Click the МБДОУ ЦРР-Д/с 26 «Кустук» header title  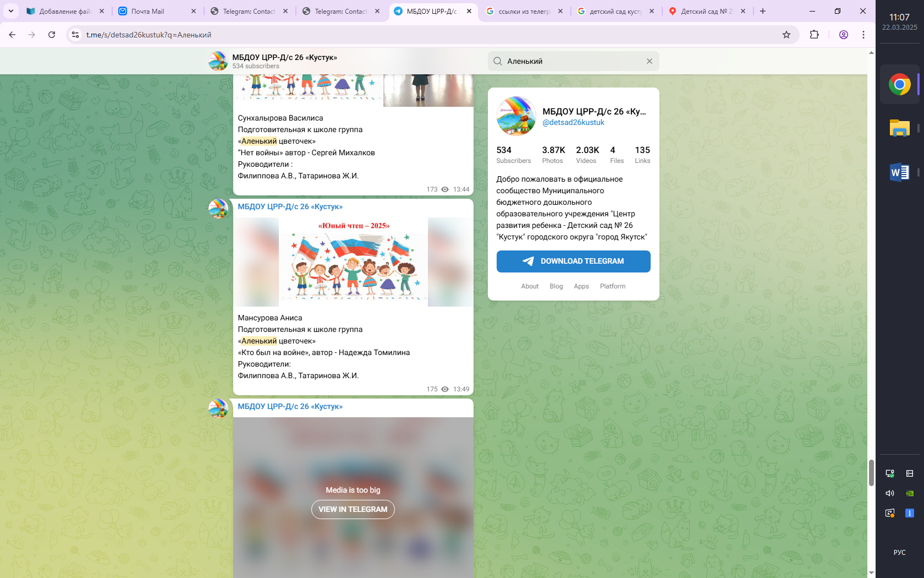[x=284, y=57]
